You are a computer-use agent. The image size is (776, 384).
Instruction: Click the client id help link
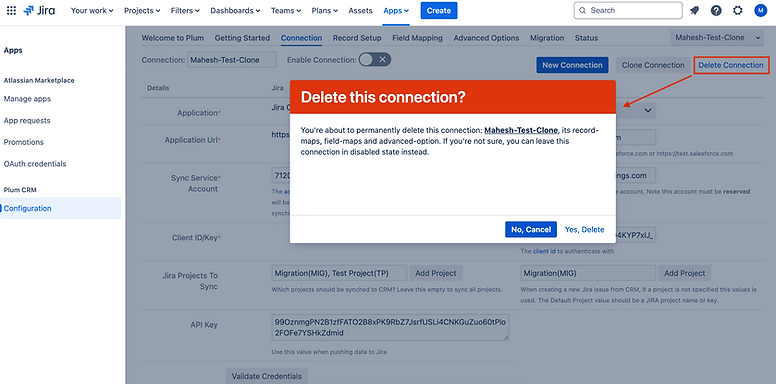click(x=544, y=251)
